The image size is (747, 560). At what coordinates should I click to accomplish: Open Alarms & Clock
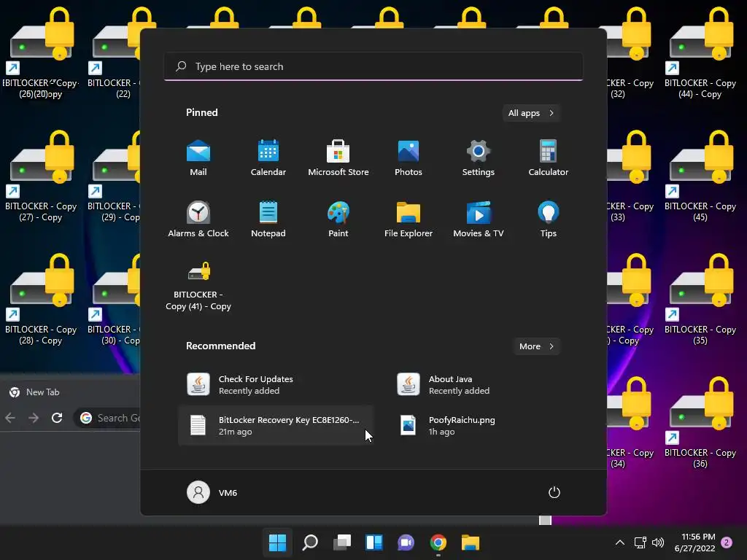[198, 219]
